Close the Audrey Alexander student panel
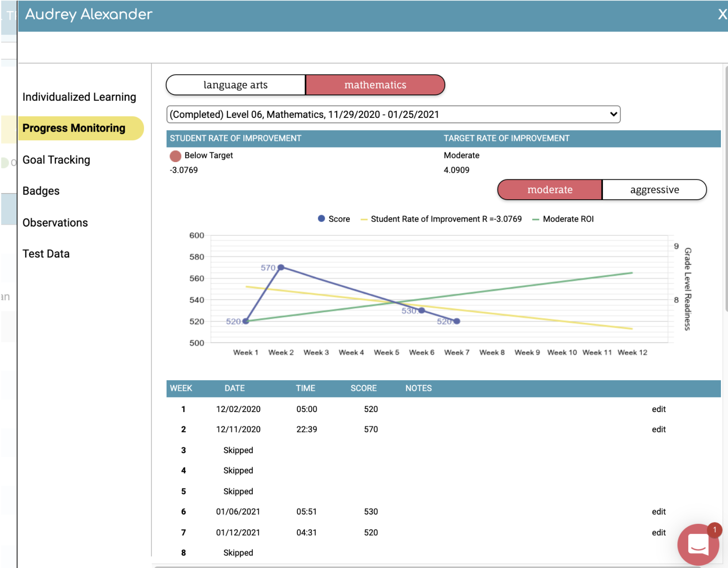 (722, 15)
